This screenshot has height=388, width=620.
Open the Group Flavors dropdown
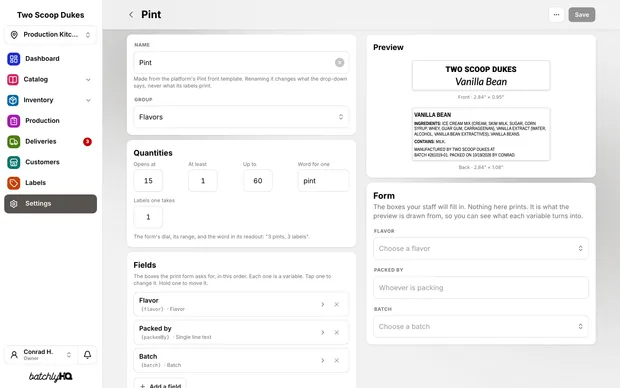(241, 117)
